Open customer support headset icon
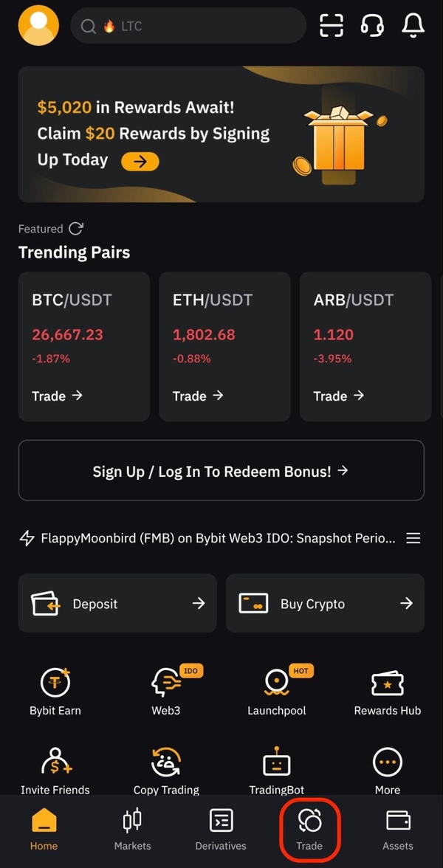 [x=372, y=26]
